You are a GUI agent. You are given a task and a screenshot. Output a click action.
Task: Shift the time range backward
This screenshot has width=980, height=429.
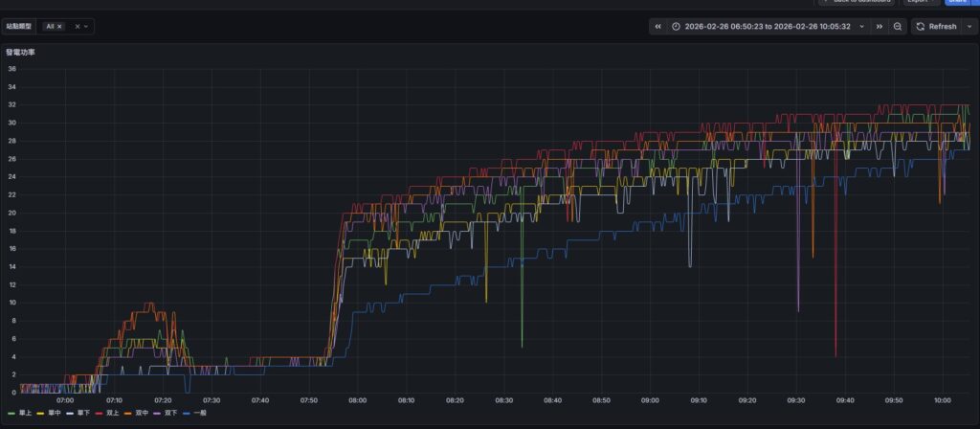(x=658, y=27)
